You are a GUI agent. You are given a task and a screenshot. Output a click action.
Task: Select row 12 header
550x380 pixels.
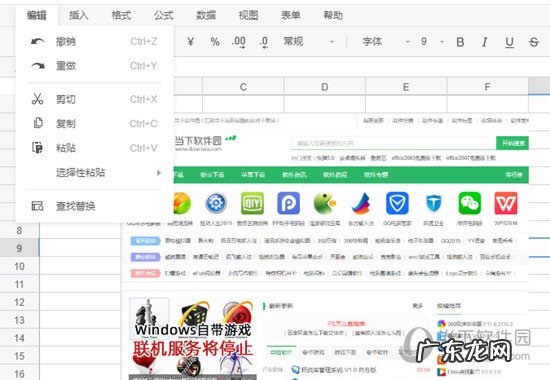[19, 302]
